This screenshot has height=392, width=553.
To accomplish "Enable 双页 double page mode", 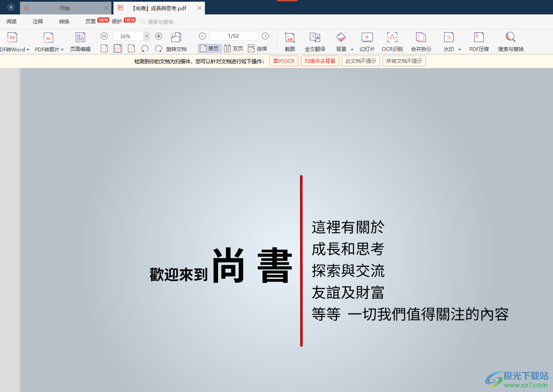I will (x=234, y=48).
